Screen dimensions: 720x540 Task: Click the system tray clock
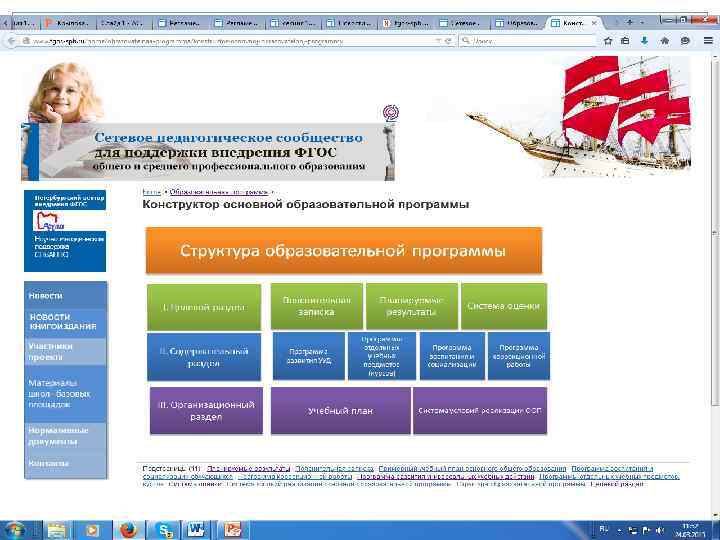click(690, 530)
